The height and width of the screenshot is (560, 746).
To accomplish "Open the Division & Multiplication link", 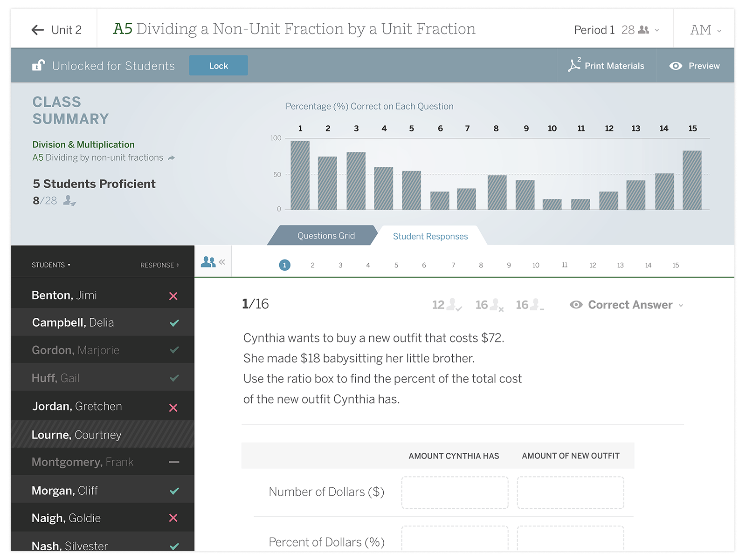I will [83, 144].
